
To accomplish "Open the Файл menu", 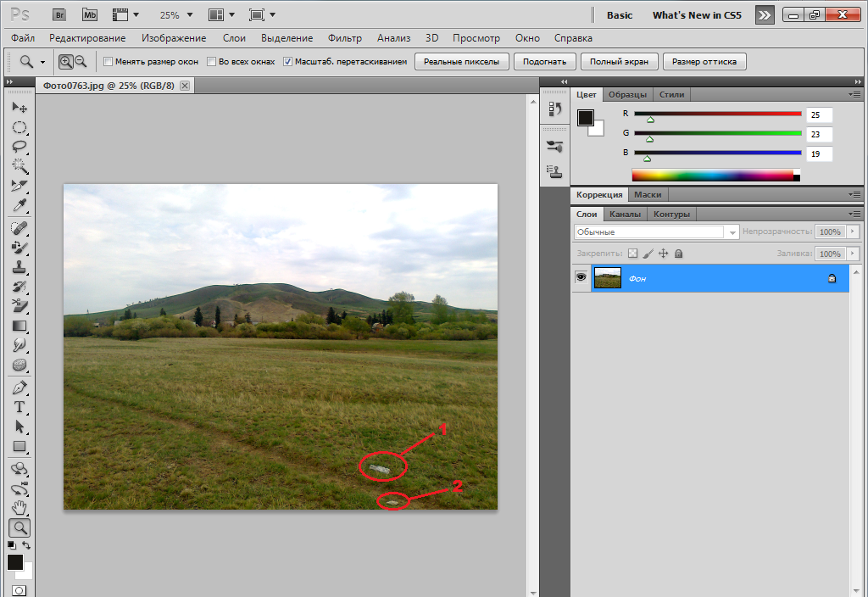I will (x=23, y=38).
